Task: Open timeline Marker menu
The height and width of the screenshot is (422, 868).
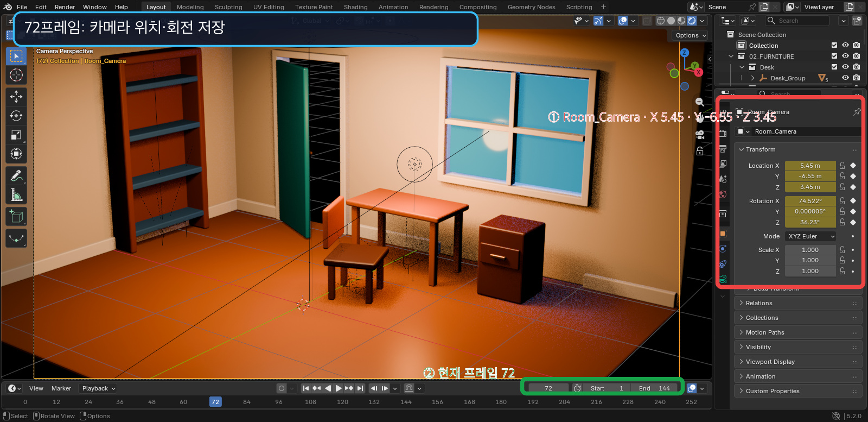Action: coord(61,388)
